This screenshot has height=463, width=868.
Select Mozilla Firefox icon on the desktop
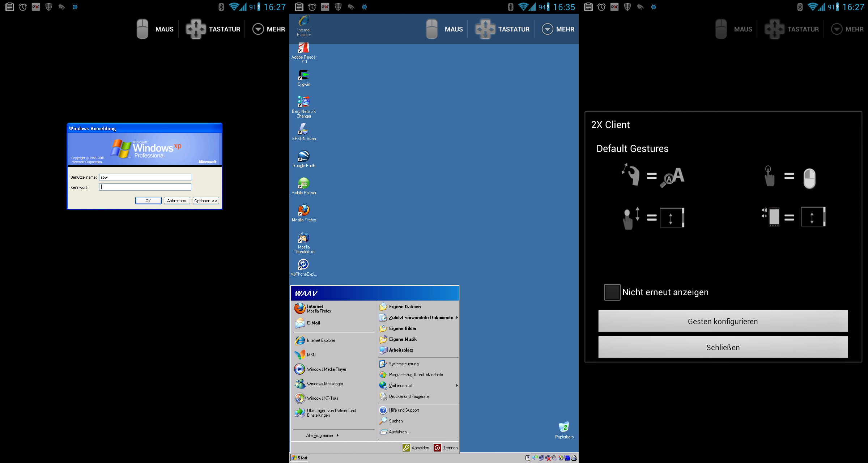point(304,213)
